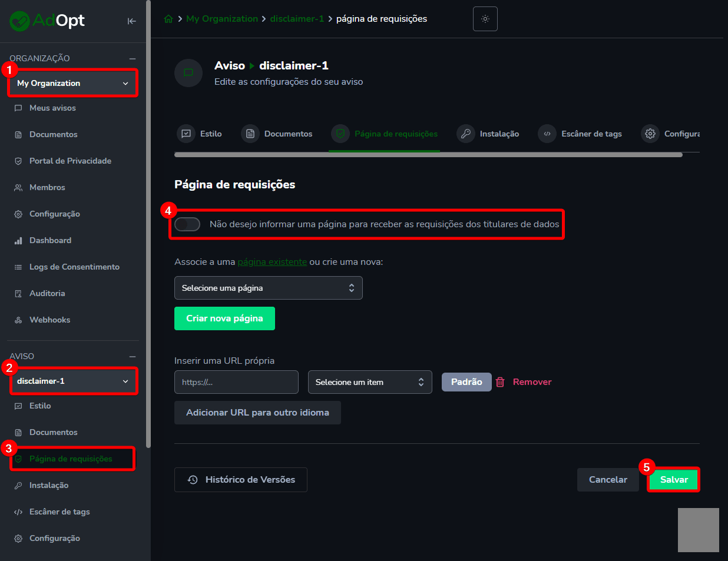728x561 pixels.
Task: Select the Página de requisições tab
Action: [x=385, y=134]
